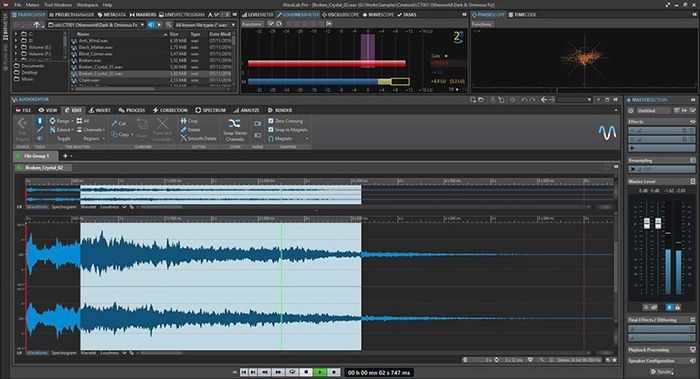Open the Copy dropdown arrow
The height and width of the screenshot is (379, 700).
[x=132, y=134]
